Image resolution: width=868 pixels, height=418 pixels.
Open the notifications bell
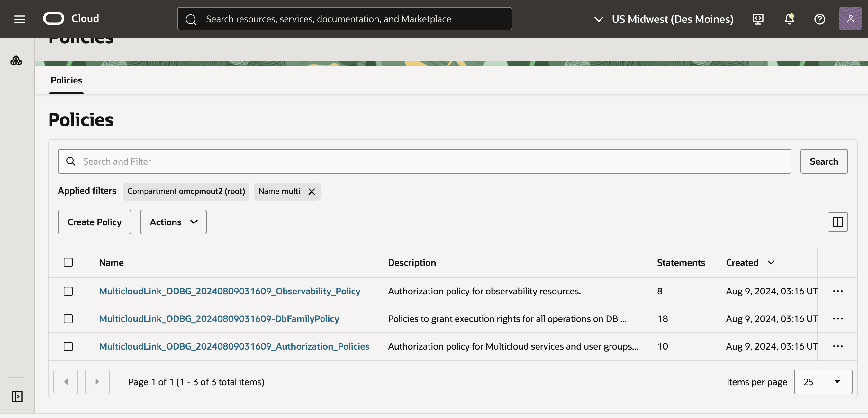tap(789, 19)
